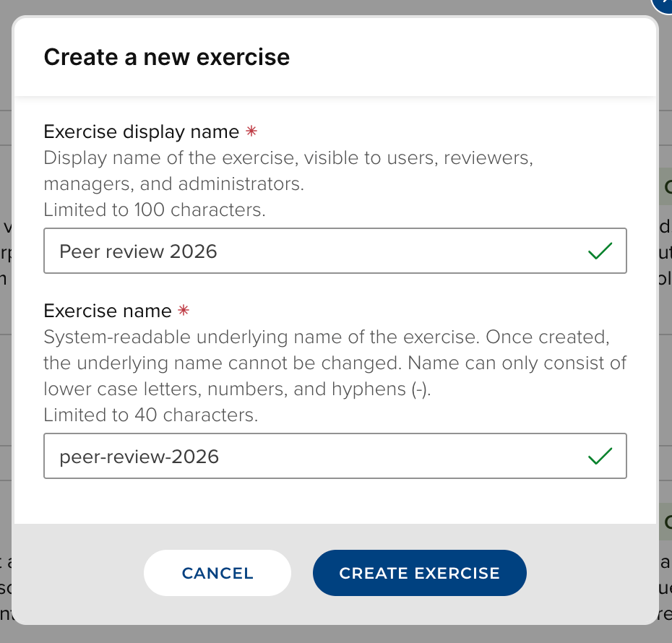Click the red asterisk beside Exercise name label
The image size is (672, 643).
(184, 311)
